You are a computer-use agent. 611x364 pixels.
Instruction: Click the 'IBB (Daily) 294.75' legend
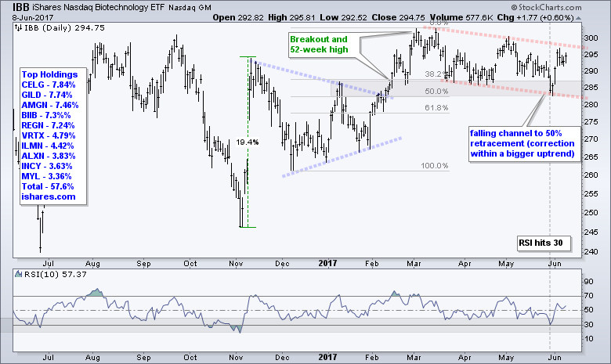[64, 27]
